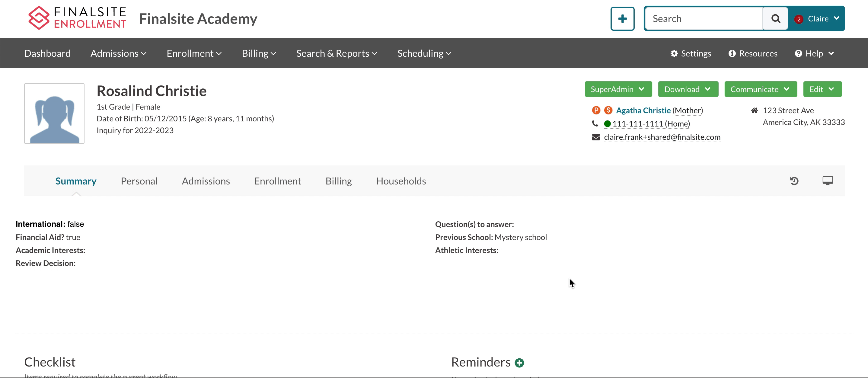The width and height of the screenshot is (868, 378).
Task: Click the orange dollar sign badge icon
Action: 608,110
